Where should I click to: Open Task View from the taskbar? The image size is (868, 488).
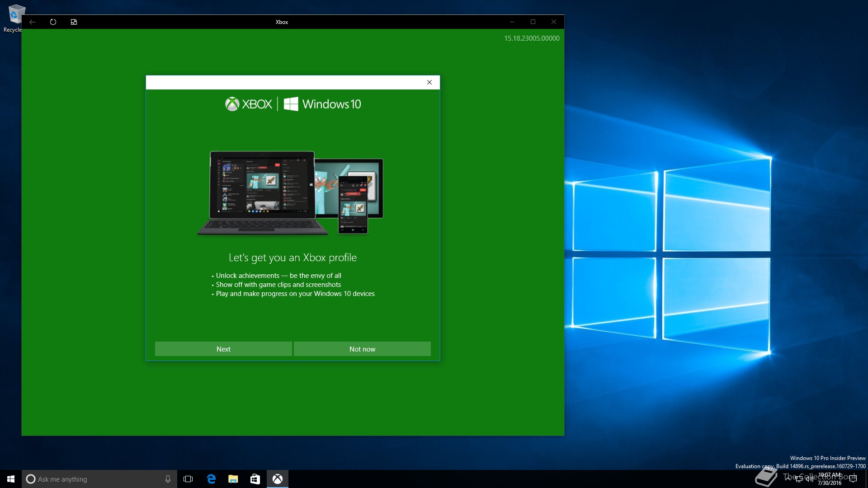click(x=188, y=479)
